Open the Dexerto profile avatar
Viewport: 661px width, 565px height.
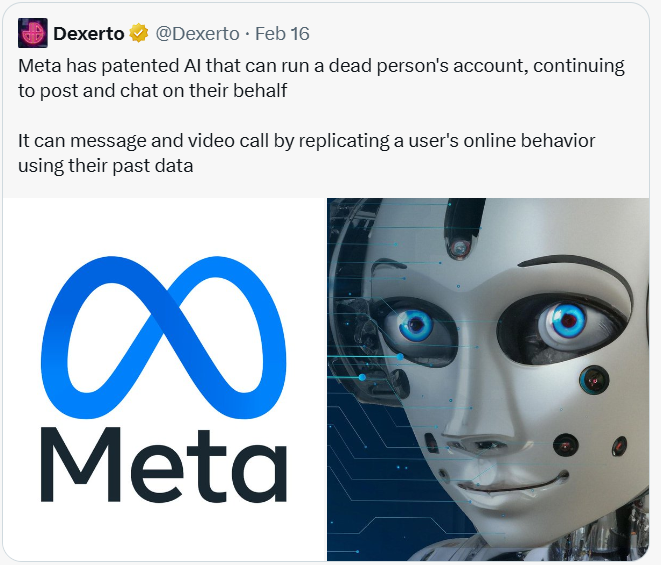point(31,33)
